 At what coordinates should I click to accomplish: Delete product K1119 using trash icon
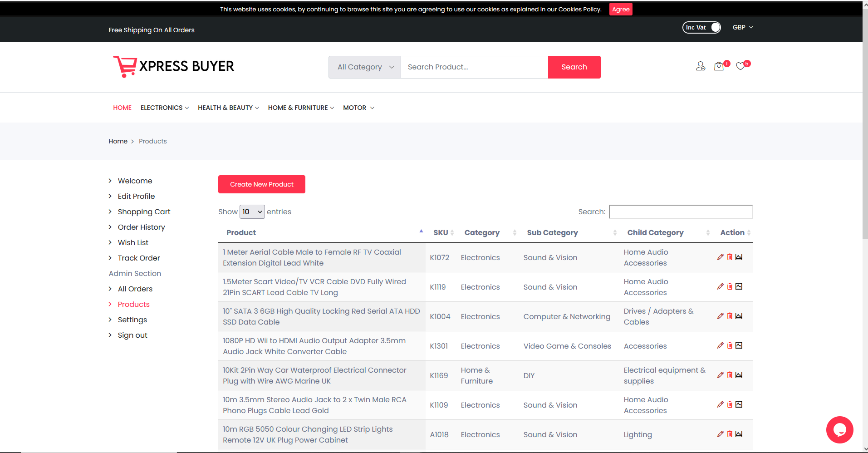pyautogui.click(x=730, y=287)
